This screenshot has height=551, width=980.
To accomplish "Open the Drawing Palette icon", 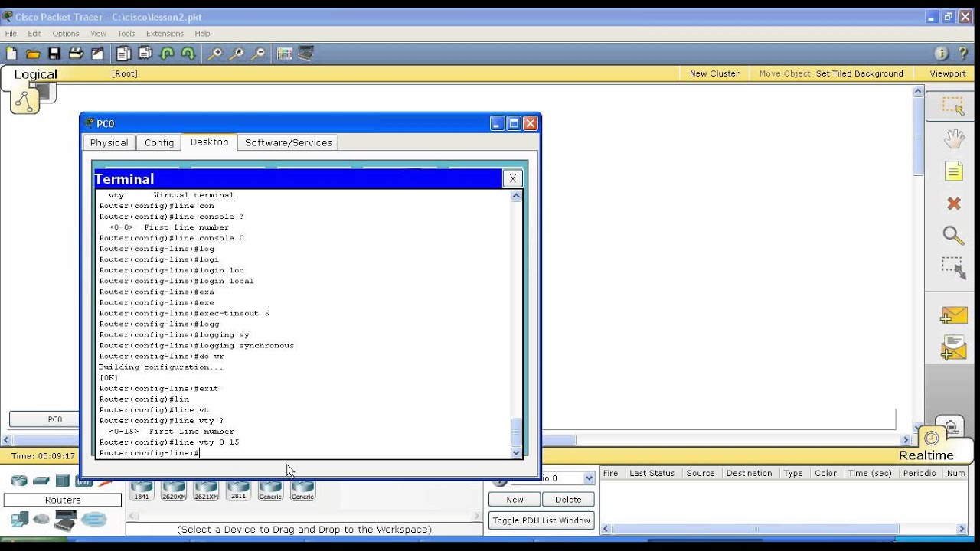I will click(x=285, y=54).
